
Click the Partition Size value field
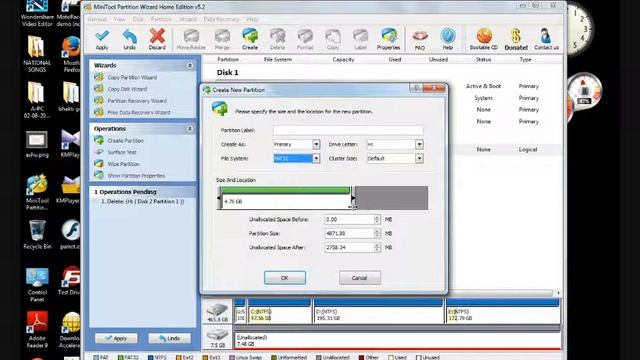point(349,233)
